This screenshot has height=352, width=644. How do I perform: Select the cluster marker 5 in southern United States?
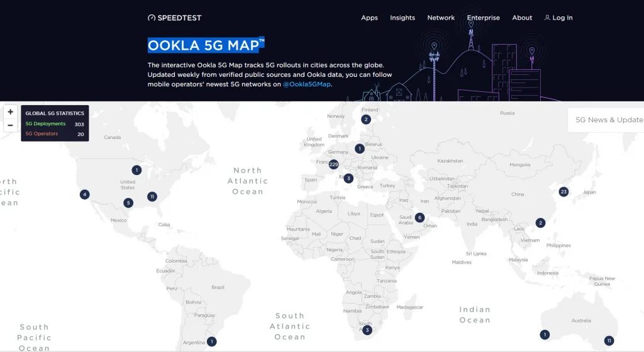coord(128,203)
